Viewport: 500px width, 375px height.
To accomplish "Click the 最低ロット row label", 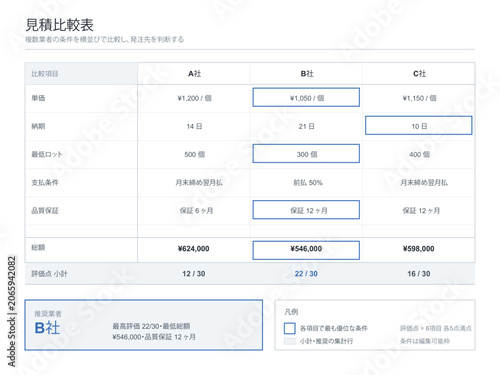I will pos(47,154).
